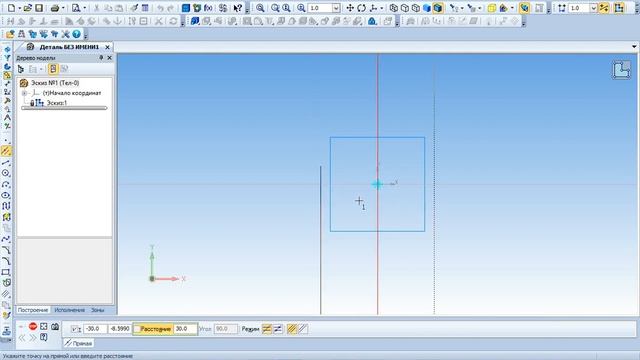This screenshot has width=640, height=360.
Task: Select the Прямая tab in property panel
Action: [79, 343]
